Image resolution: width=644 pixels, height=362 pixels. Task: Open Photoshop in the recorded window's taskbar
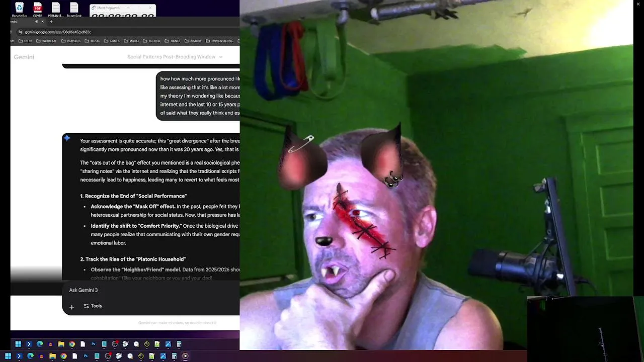93,344
